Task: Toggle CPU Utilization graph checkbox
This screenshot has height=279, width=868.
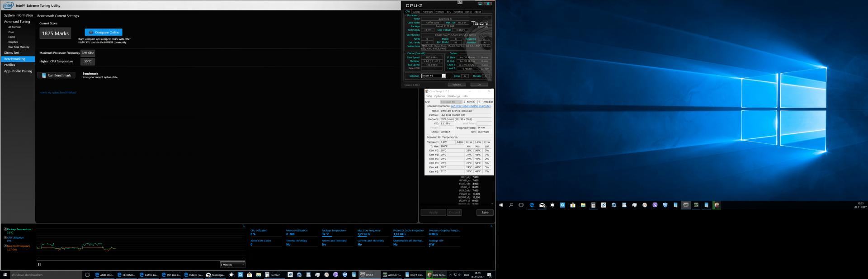Action: point(5,237)
